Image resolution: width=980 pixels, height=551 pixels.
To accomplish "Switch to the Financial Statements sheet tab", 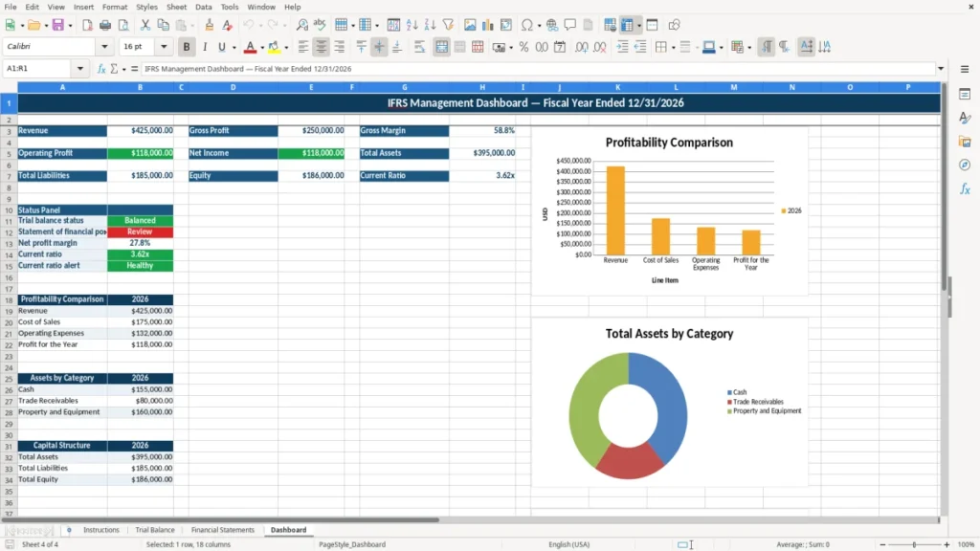I will (222, 530).
